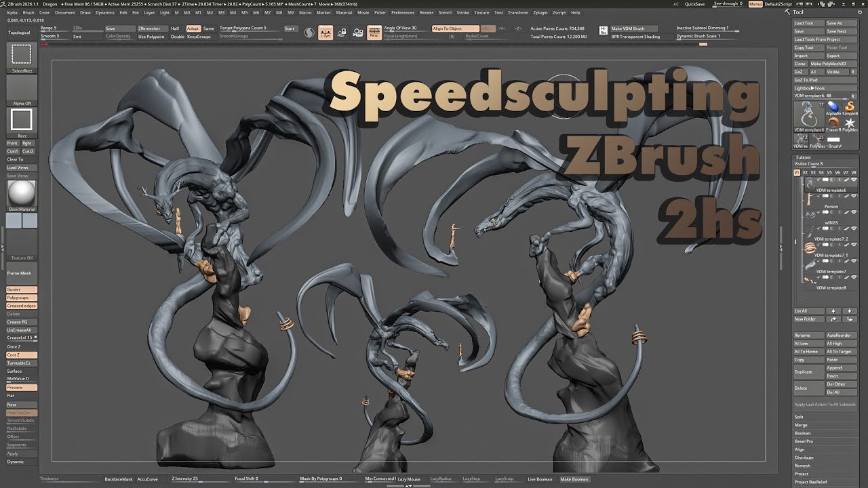Toggle the Persp perspective icon

point(374,32)
